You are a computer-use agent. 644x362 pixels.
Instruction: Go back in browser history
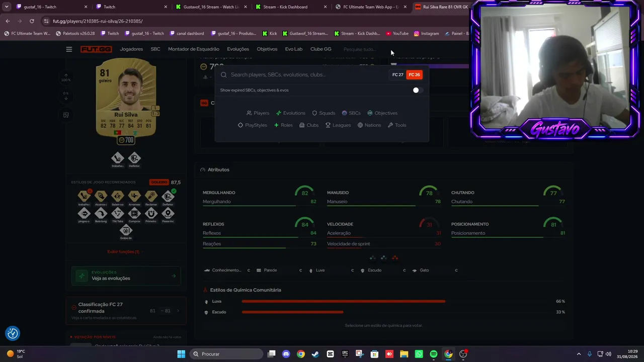pyautogui.click(x=8, y=21)
